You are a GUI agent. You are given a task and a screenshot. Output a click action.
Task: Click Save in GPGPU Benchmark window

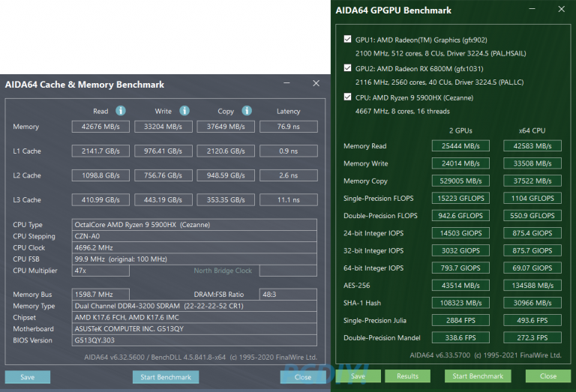tap(358, 376)
